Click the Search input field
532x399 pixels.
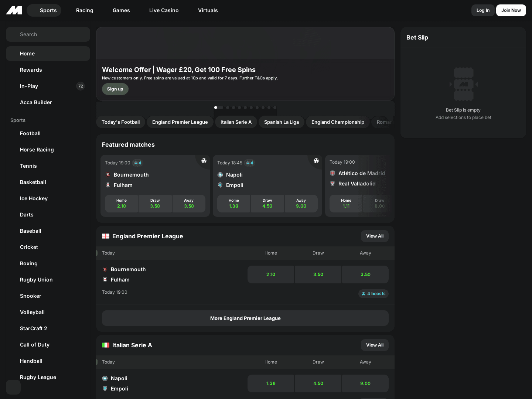coord(48,34)
